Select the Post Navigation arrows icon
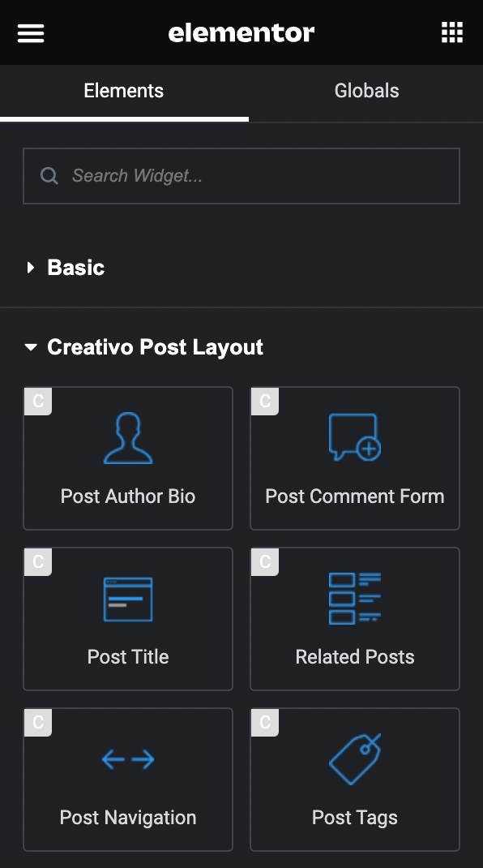This screenshot has height=868, width=483. point(128,759)
